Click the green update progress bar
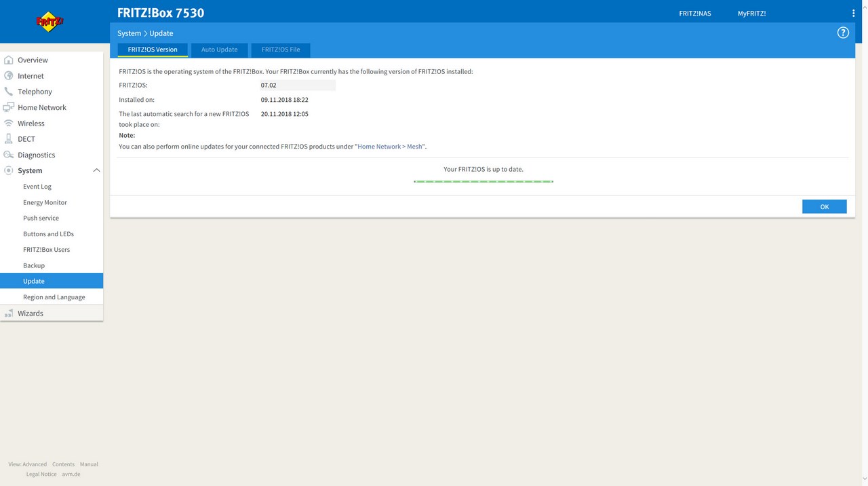 point(484,182)
